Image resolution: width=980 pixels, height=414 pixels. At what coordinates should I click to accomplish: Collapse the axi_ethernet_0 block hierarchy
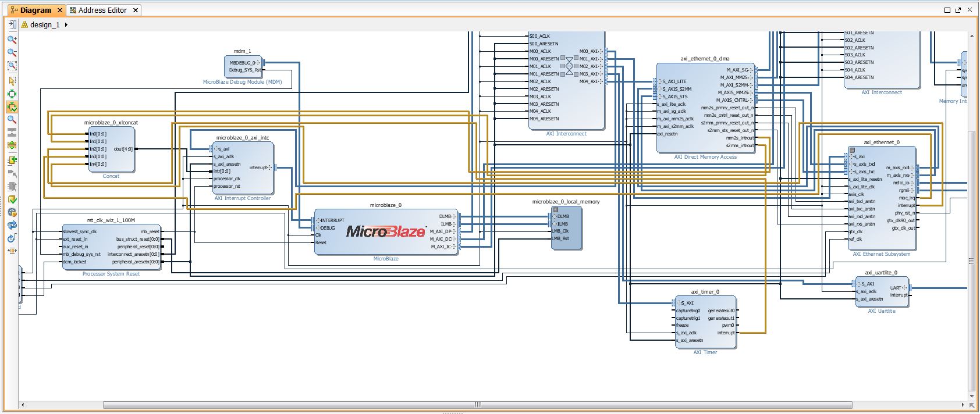[x=853, y=150]
